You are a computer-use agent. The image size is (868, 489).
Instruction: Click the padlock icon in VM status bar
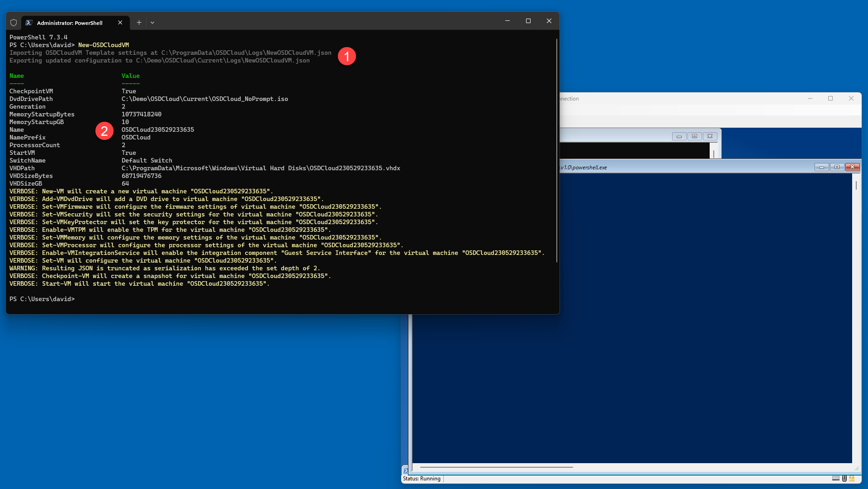coord(852,479)
